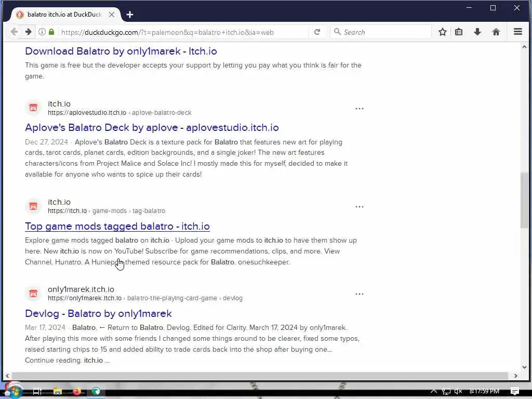Click the taskbar clock 8:17:59 PM
The image size is (532, 399).
pyautogui.click(x=484, y=391)
